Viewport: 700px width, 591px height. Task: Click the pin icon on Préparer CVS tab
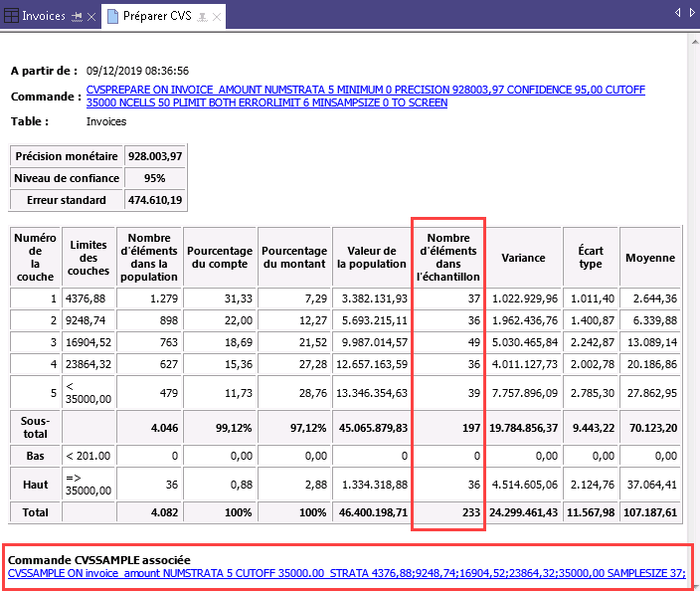pos(204,17)
